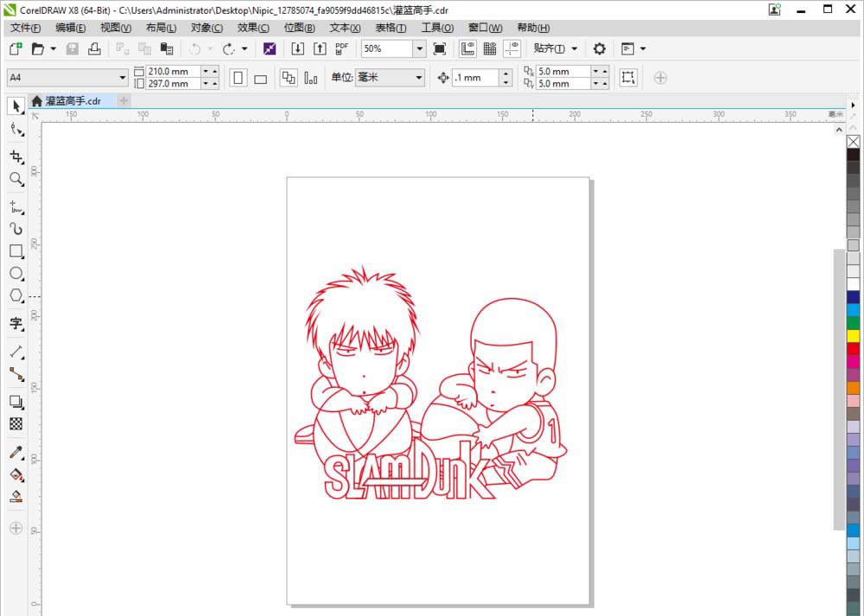864x616 pixels.
Task: Expand the redo list dropdown arrow
Action: point(245,48)
